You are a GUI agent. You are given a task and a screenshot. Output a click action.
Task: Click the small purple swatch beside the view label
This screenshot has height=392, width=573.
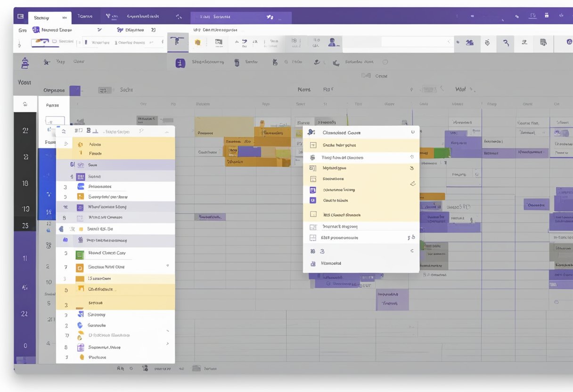pyautogui.click(x=74, y=90)
